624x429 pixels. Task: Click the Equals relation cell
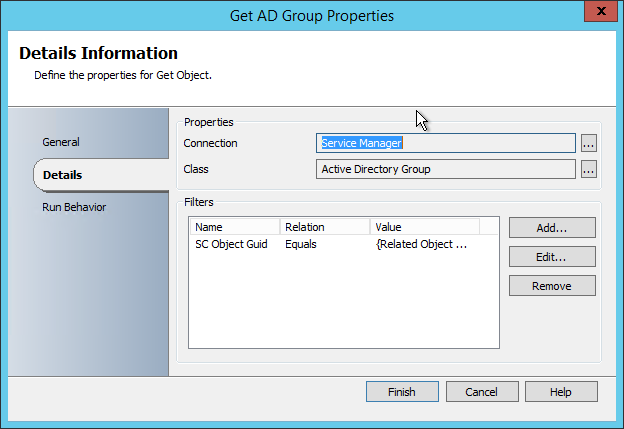301,244
